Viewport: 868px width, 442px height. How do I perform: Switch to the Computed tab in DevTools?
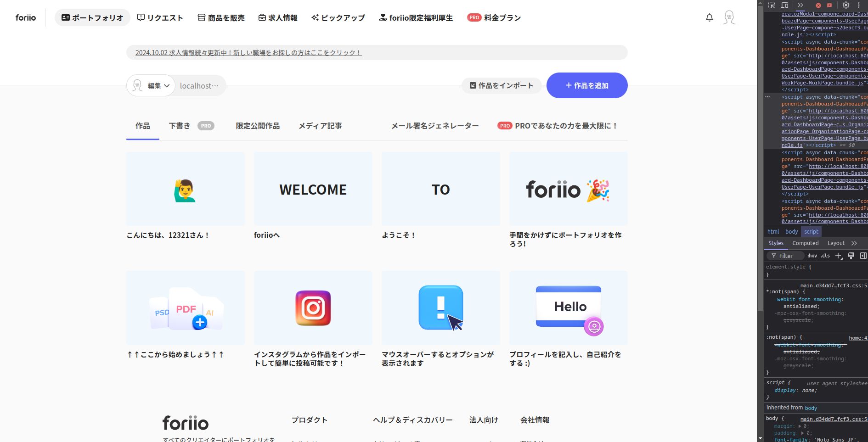805,243
